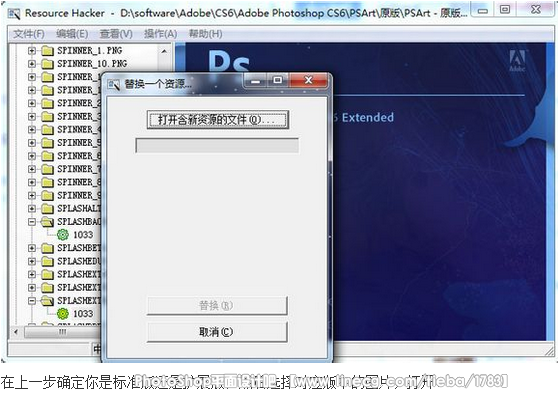Expand the SPINNER_7 tree node
The height and width of the screenshot is (398, 558).
click(32, 169)
